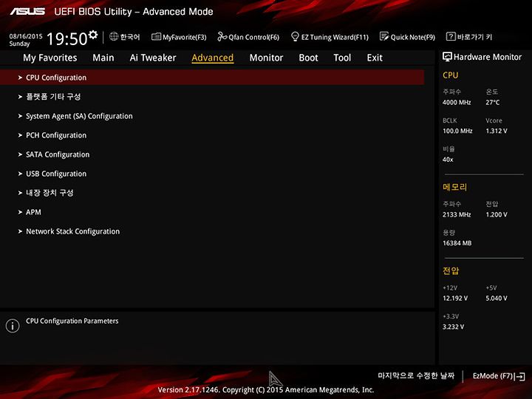Image resolution: width=532 pixels, height=399 pixels.
Task: Click the ASUS logo
Action: tap(27, 12)
